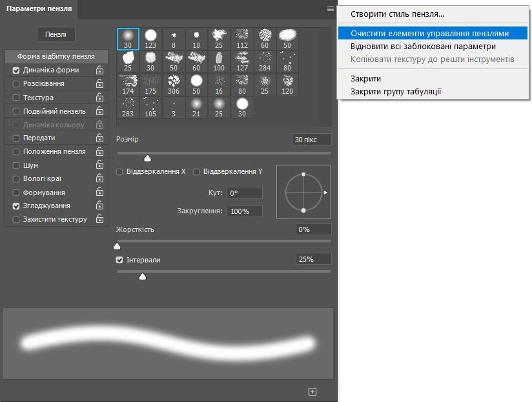
Task: Toggle lock icon for Формування
Action: pos(99,192)
